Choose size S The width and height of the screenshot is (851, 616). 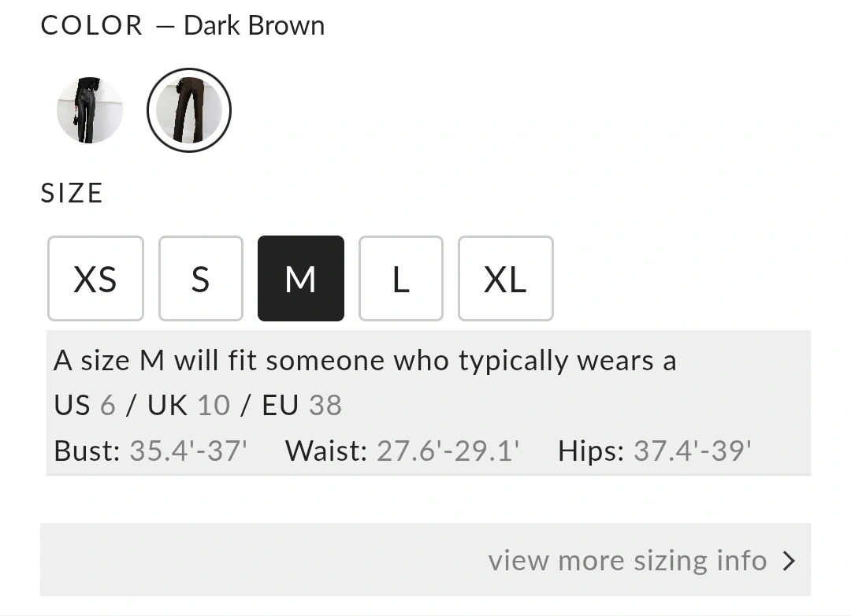pos(201,279)
